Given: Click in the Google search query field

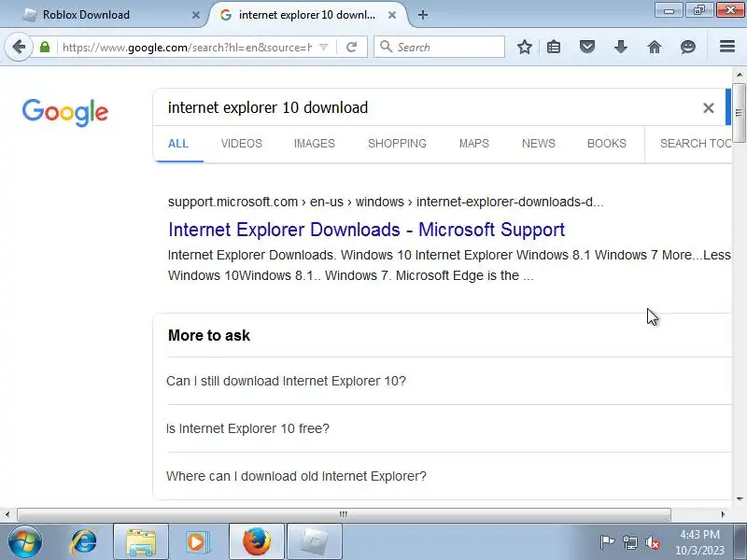Looking at the screenshot, I should 429,107.
